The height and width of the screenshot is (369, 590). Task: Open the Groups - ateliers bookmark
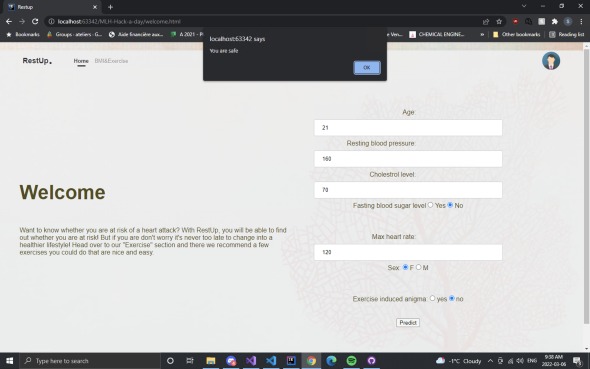(74, 34)
